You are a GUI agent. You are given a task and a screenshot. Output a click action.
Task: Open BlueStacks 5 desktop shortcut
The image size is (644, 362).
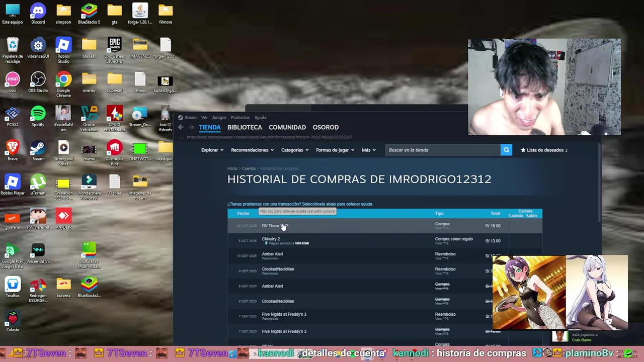(x=89, y=14)
